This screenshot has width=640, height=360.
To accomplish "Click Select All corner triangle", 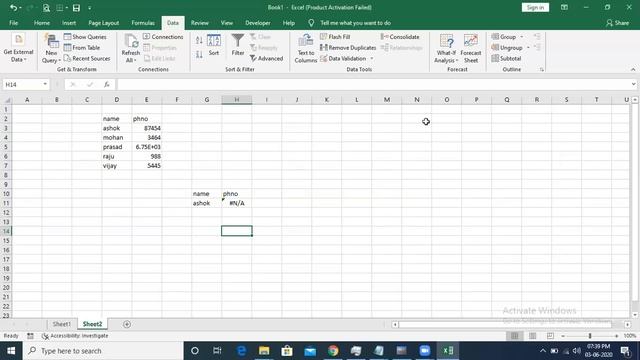I will (7, 100).
